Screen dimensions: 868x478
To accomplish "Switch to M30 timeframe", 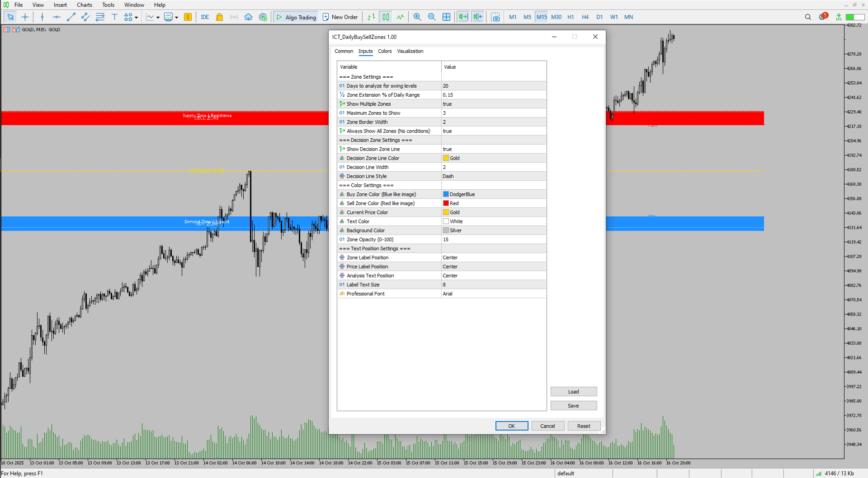I will click(x=556, y=17).
